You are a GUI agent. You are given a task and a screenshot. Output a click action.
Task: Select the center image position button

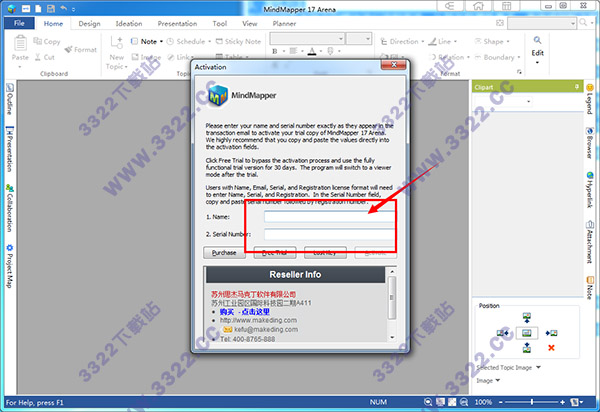[x=527, y=333]
